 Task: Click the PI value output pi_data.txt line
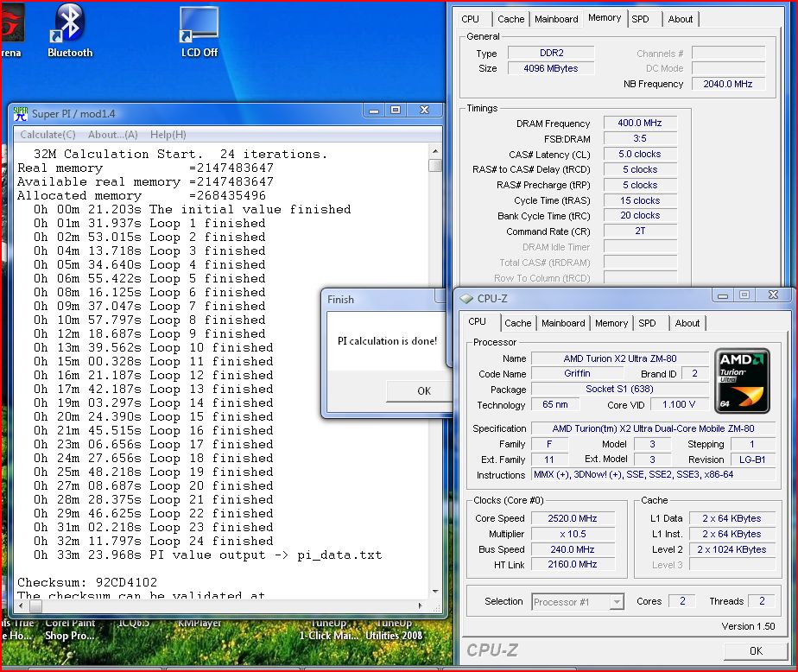click(207, 555)
